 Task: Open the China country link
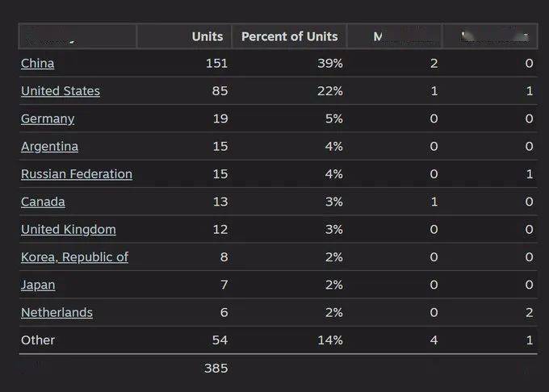[37, 63]
